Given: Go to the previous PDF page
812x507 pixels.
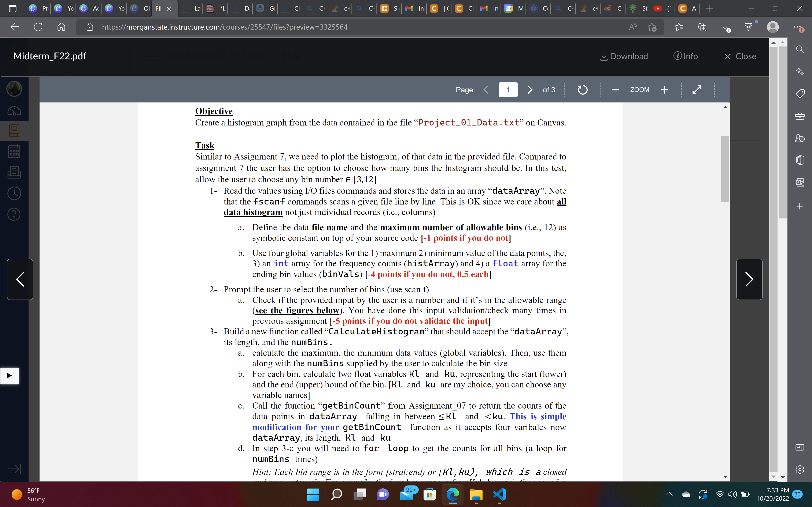Looking at the screenshot, I should coord(486,90).
